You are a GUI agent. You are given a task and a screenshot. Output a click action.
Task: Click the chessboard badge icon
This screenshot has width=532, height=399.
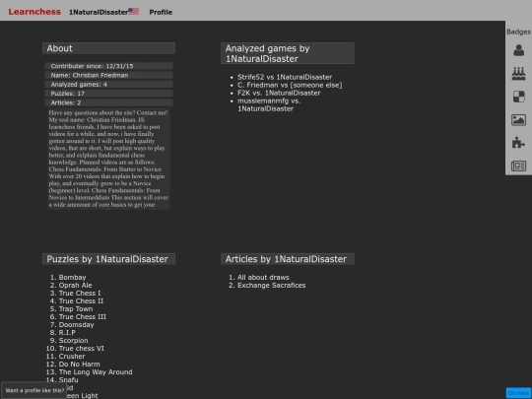coord(518,97)
